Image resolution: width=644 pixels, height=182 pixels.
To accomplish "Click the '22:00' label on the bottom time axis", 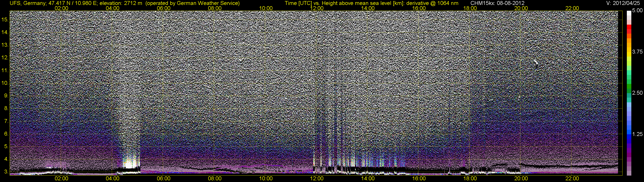I will coord(572,179).
